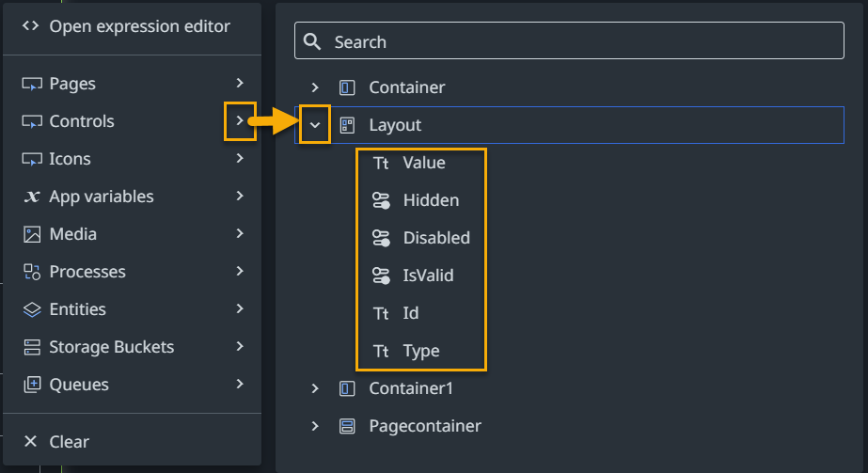Click the Container control type icon

(346, 87)
